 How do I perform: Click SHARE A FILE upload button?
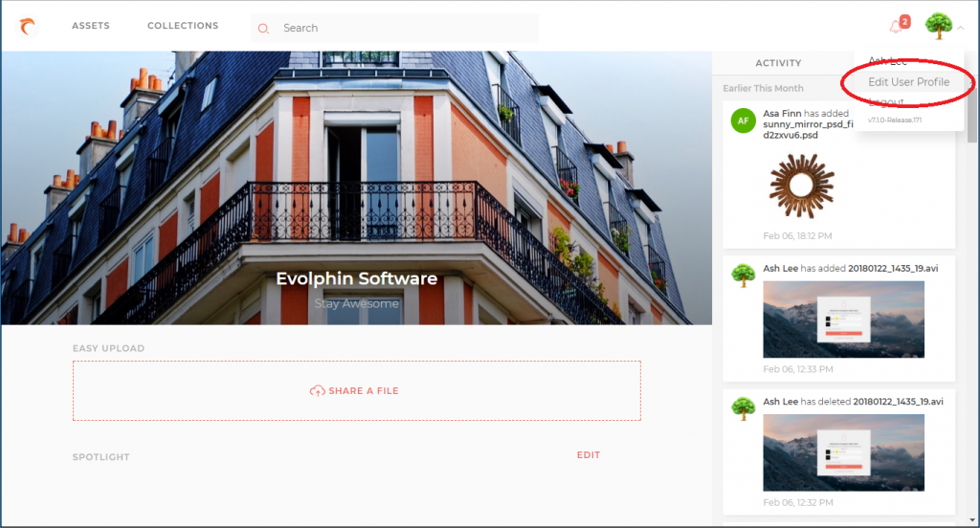click(356, 390)
